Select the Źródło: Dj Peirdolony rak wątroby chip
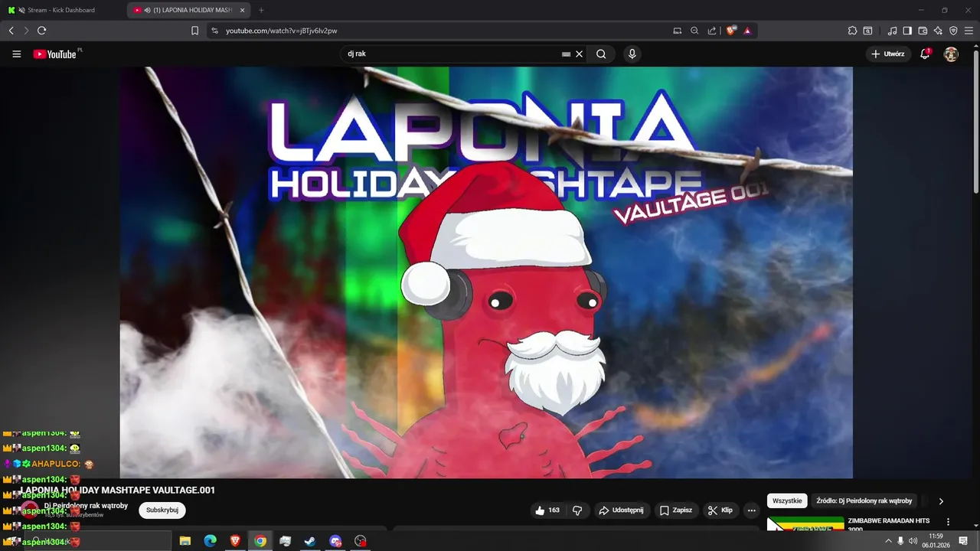 [x=864, y=501]
